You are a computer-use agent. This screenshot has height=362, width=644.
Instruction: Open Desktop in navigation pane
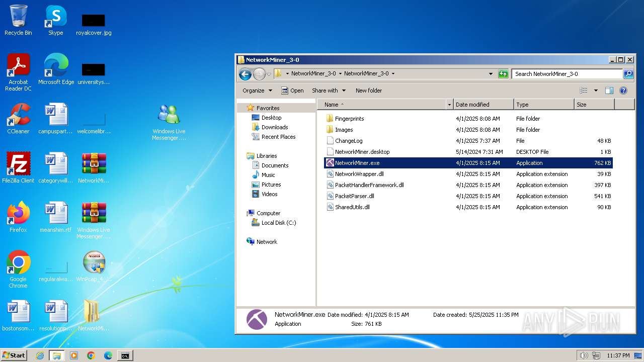click(x=271, y=118)
